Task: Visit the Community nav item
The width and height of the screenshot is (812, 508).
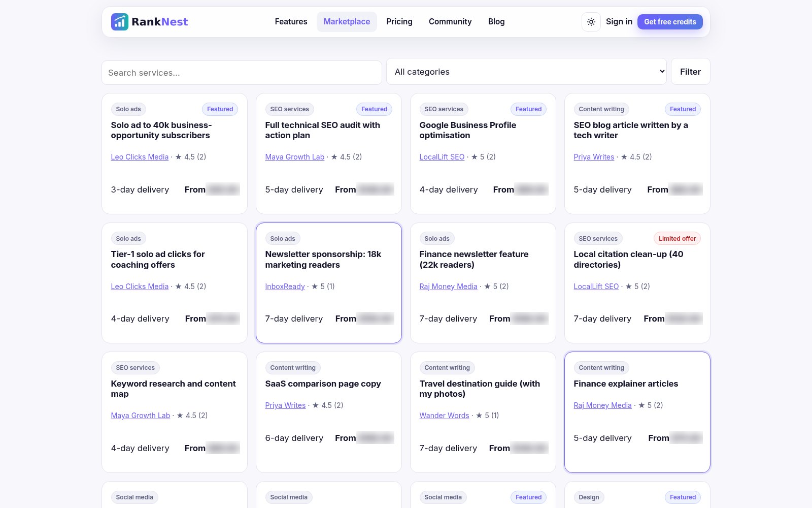Action: (450, 22)
